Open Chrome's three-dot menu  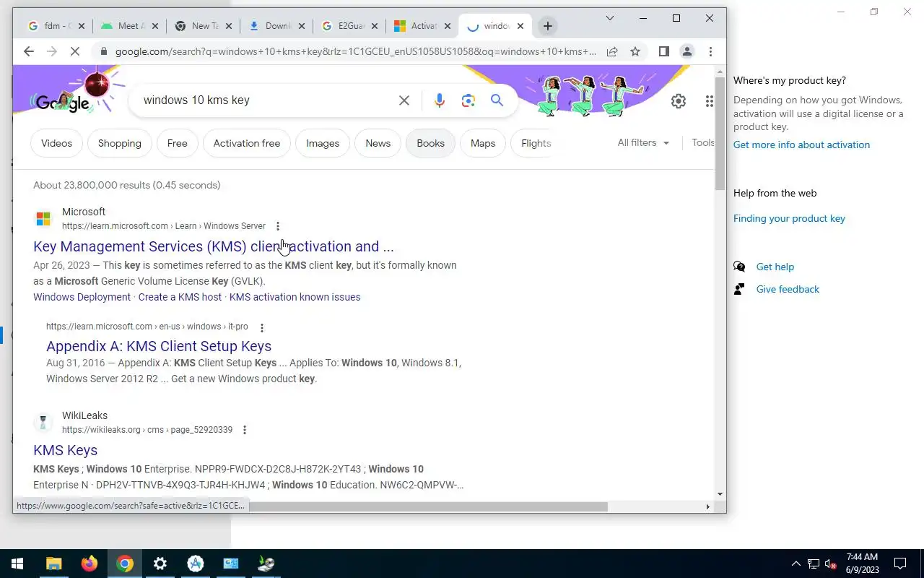(710, 51)
